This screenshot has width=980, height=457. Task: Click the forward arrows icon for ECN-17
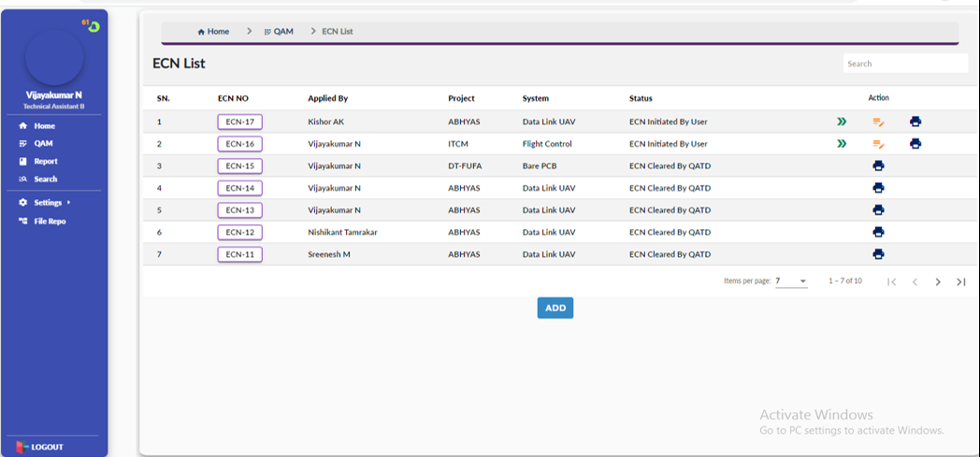coord(842,121)
